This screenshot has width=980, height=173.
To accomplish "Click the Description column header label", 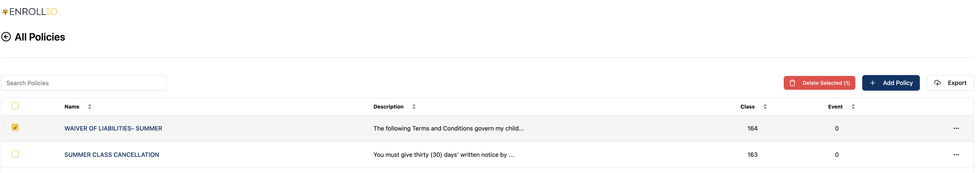I will 388,107.
